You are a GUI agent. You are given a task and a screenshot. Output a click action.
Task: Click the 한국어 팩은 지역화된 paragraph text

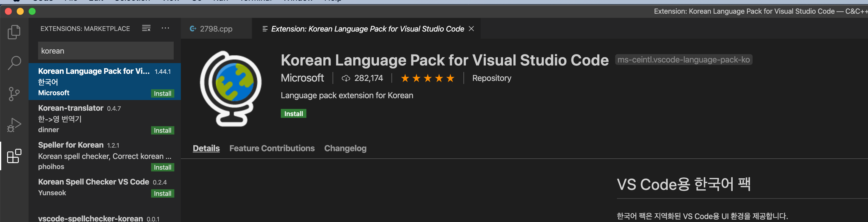tap(702, 216)
